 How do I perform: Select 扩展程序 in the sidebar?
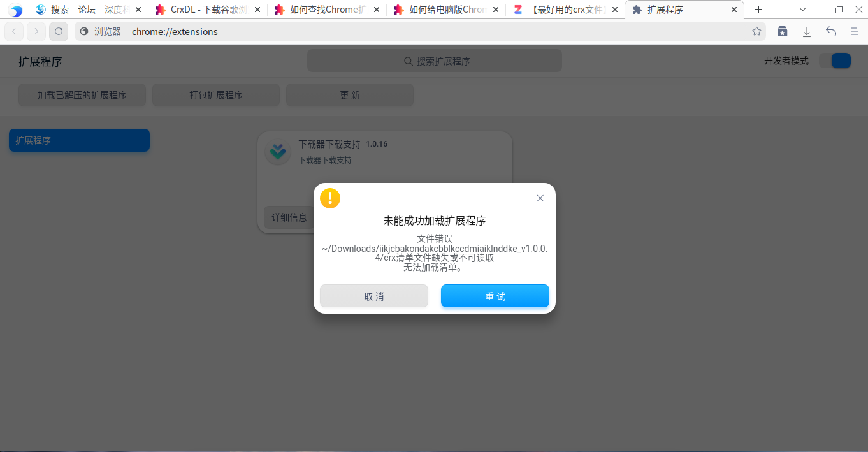pos(79,140)
